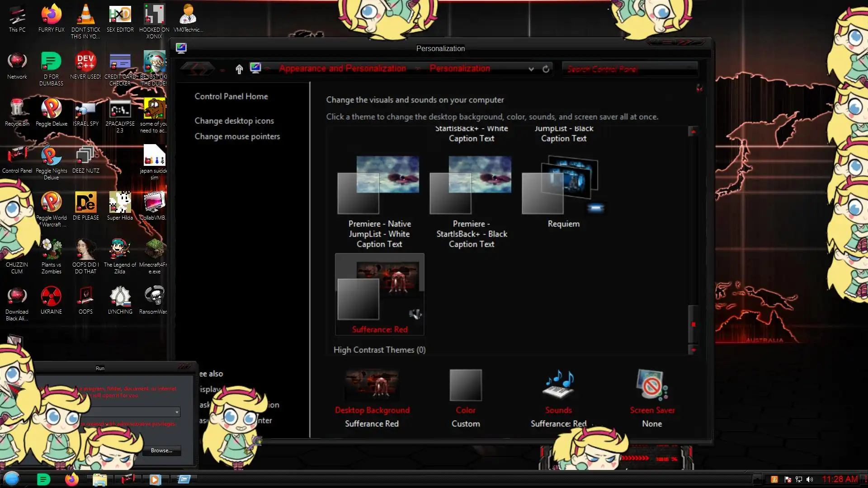868x488 pixels.
Task: Click the Desktop Background preview icon
Action: pyautogui.click(x=372, y=385)
